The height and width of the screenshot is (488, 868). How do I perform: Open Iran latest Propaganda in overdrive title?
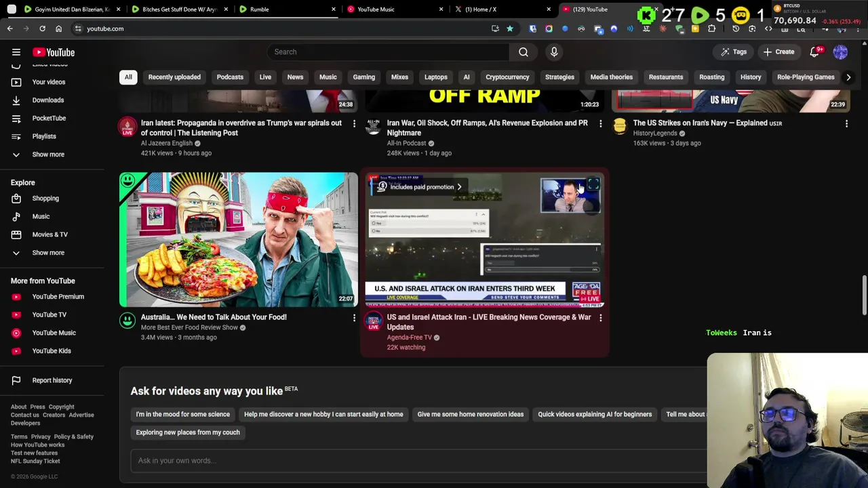point(241,128)
